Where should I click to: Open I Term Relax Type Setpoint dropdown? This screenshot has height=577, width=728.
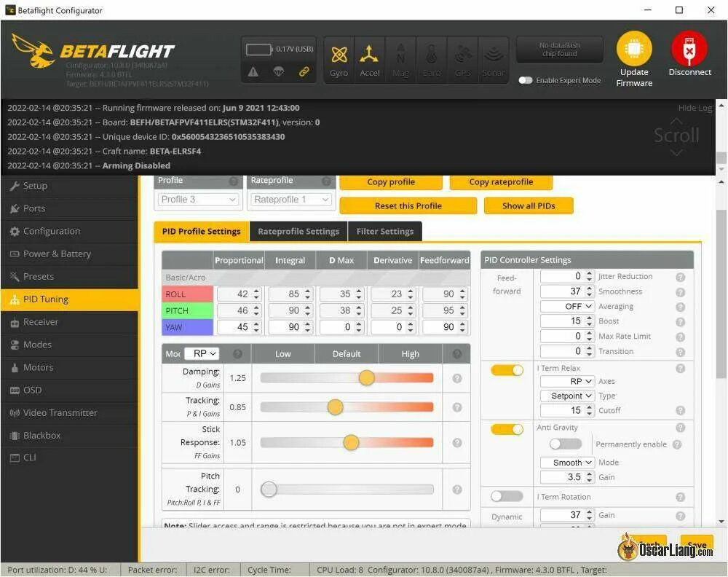(x=567, y=396)
